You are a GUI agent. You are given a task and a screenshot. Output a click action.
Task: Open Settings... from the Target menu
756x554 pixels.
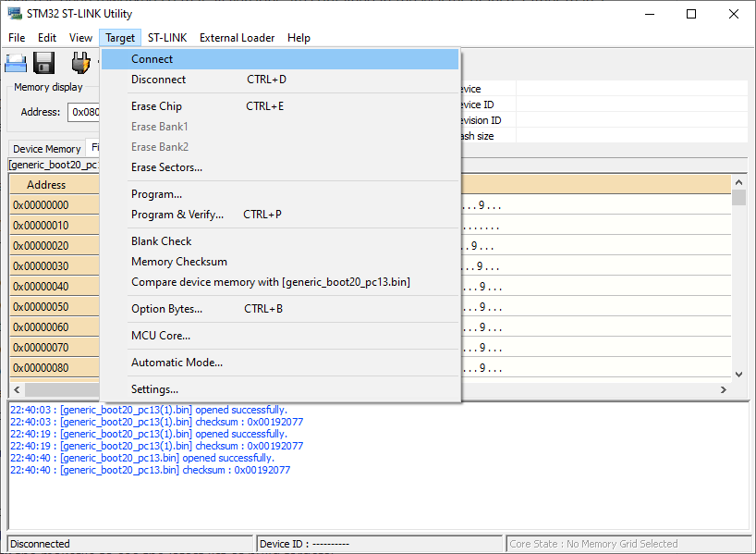tap(280, 389)
